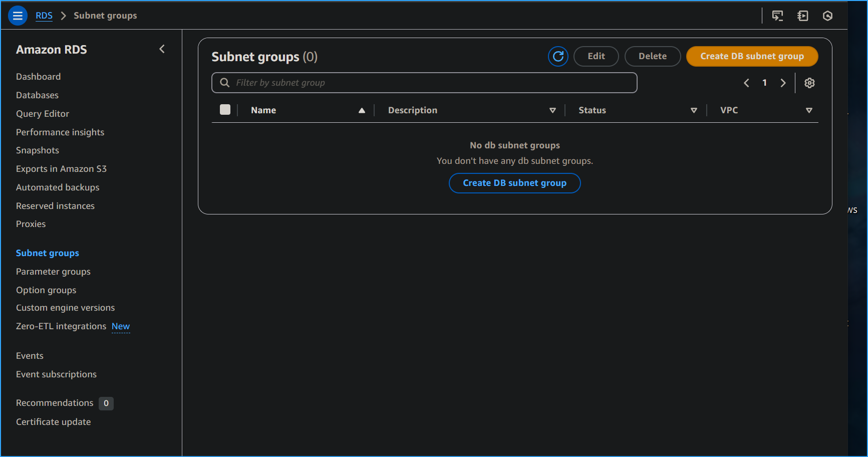The image size is (868, 457).
Task: Click the previous page chevron
Action: click(746, 83)
